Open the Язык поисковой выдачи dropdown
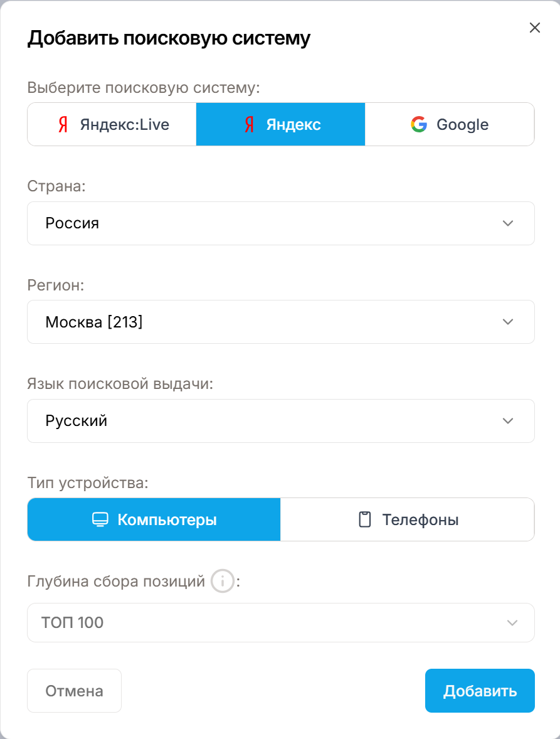 [280, 421]
